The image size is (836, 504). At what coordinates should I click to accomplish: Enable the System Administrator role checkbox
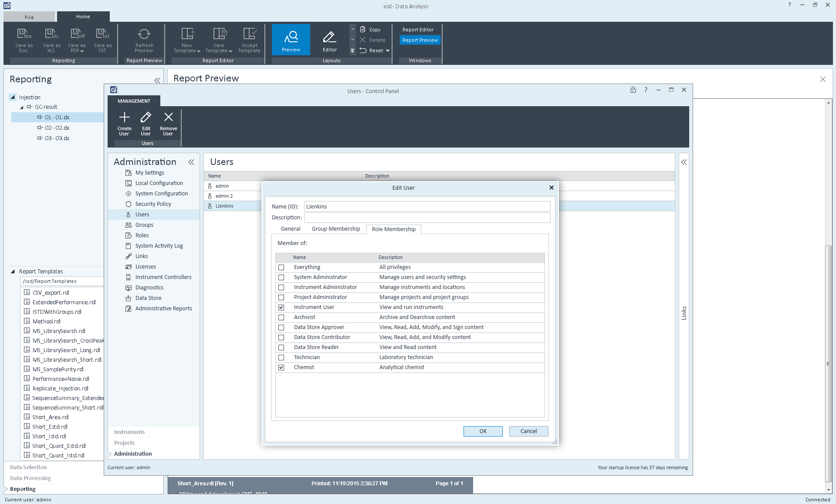(281, 278)
